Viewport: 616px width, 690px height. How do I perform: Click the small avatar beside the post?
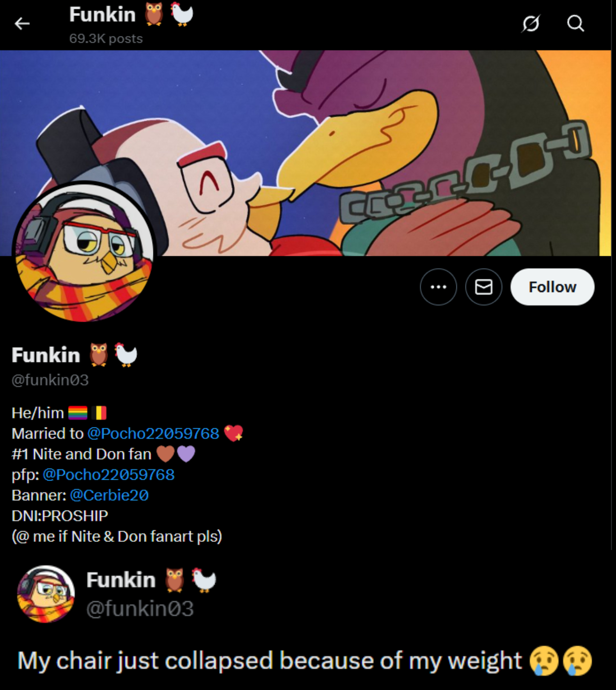click(46, 594)
